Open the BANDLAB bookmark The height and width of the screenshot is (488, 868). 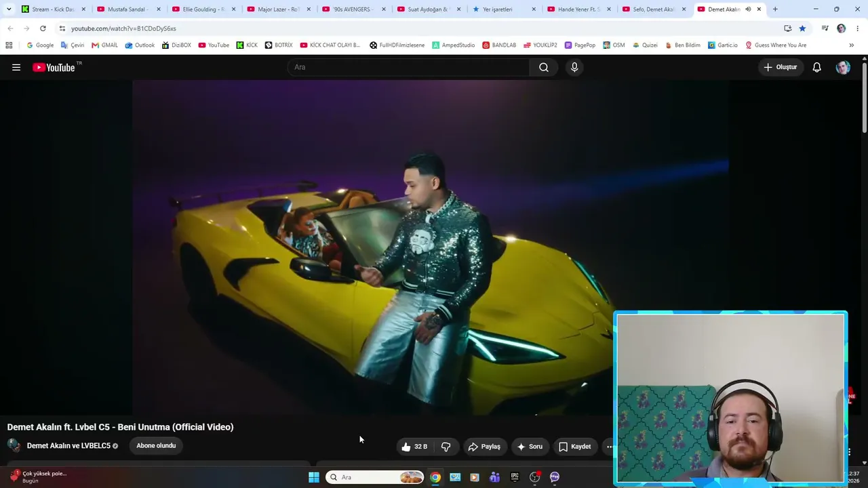tap(499, 45)
